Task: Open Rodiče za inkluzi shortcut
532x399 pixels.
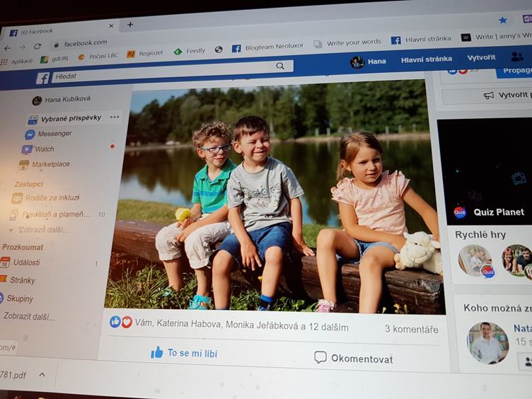Action: tap(45, 198)
